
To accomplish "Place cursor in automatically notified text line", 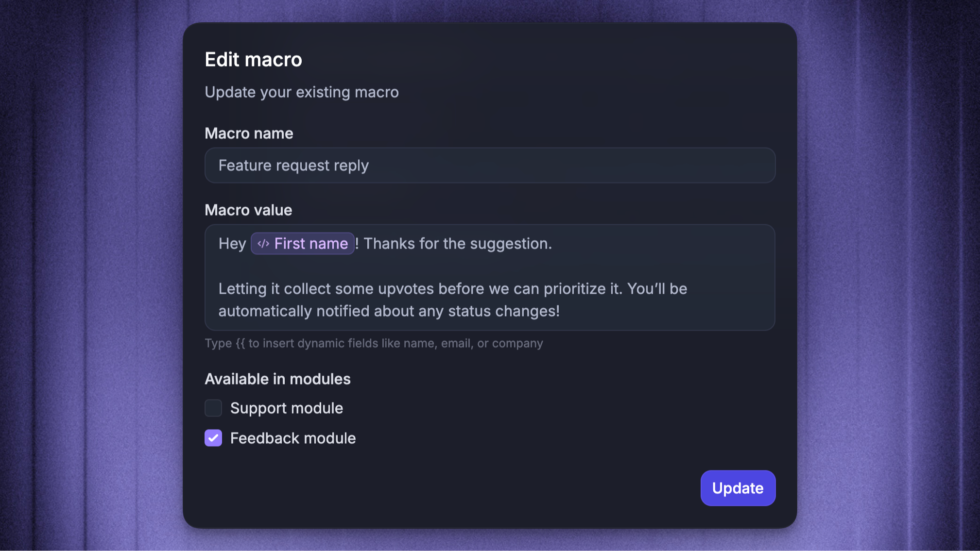I will coord(389,311).
